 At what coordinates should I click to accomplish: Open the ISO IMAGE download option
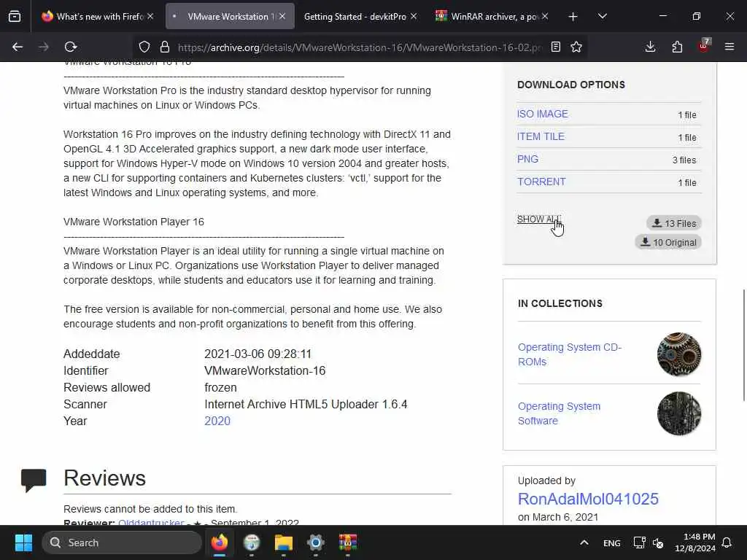[543, 114]
